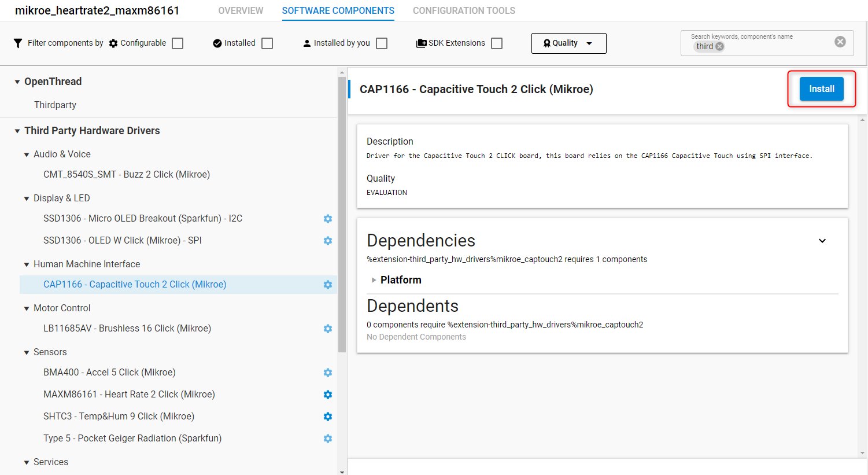Collapse the Services group

(x=27, y=463)
